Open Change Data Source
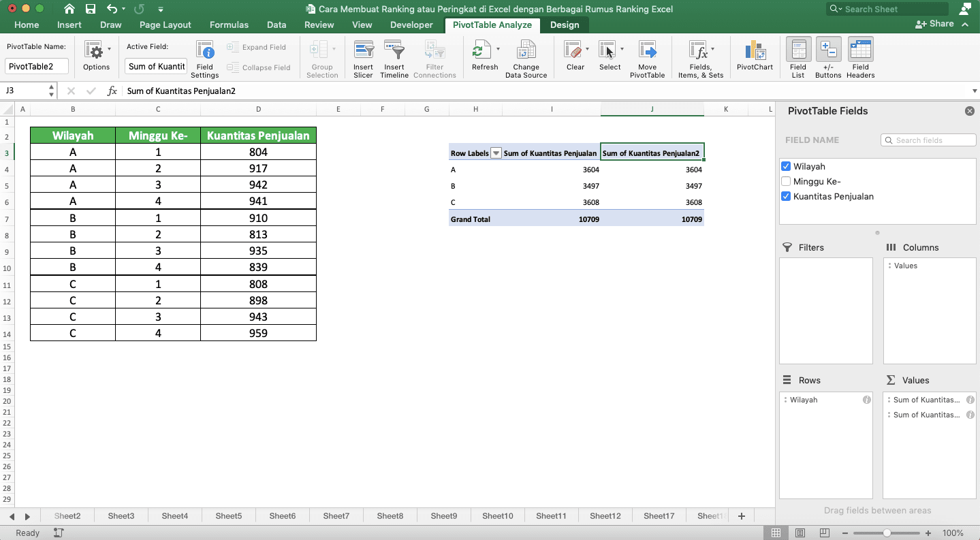Screen dimensions: 980x540 (x=526, y=59)
